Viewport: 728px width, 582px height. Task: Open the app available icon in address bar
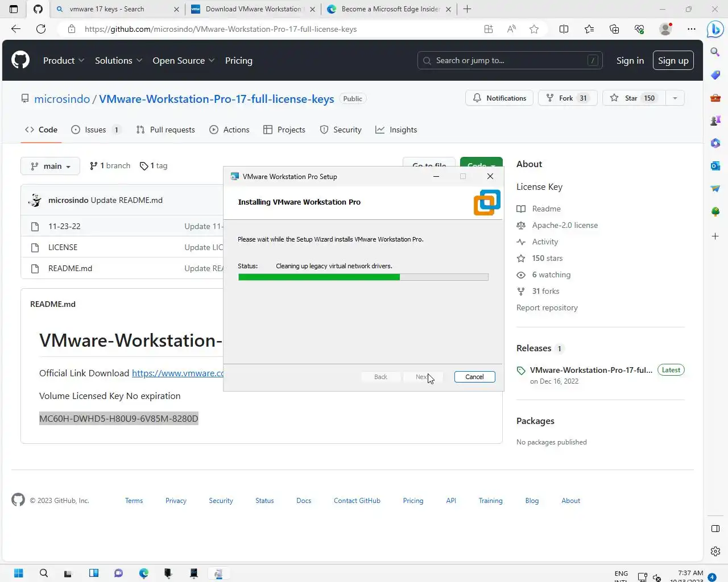(489, 29)
